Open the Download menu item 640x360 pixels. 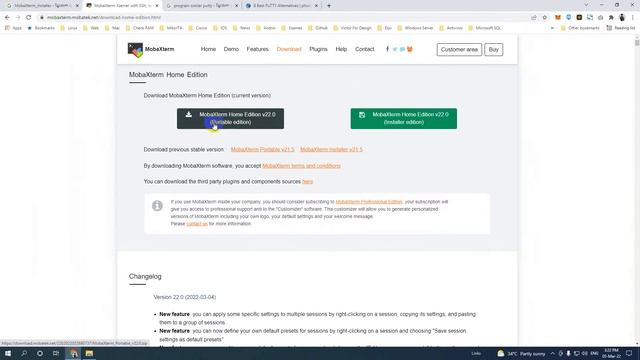click(x=289, y=49)
